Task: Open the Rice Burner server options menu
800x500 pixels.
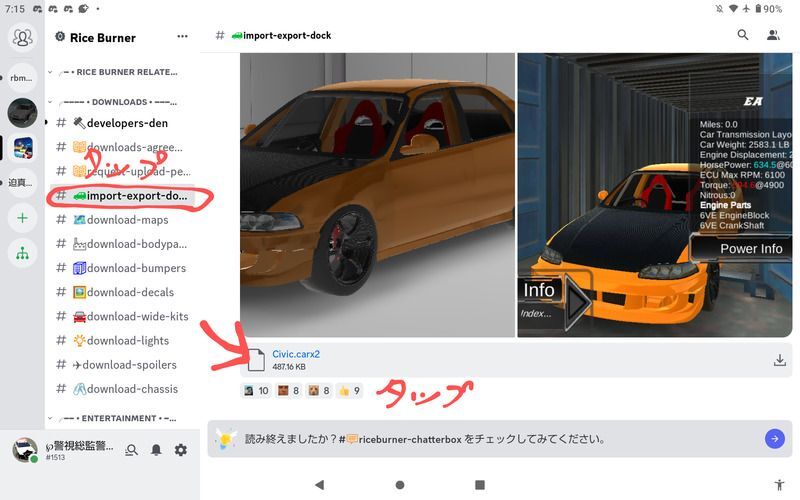Action: pos(182,37)
